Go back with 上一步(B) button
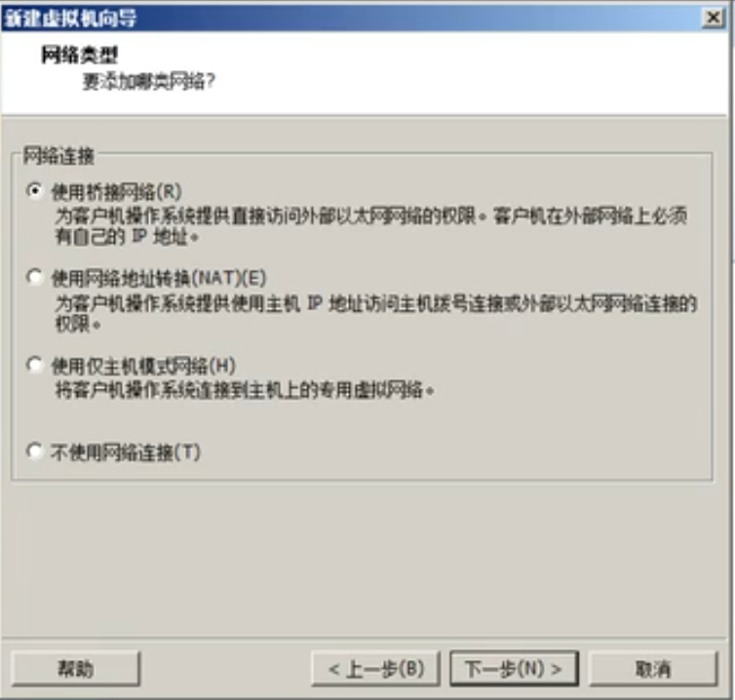 click(x=376, y=669)
